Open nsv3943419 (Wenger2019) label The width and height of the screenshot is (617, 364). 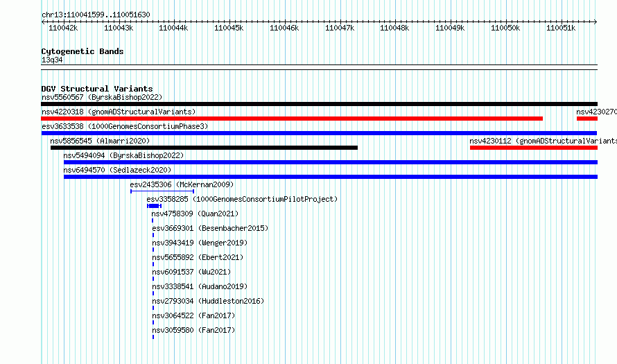[x=200, y=243]
